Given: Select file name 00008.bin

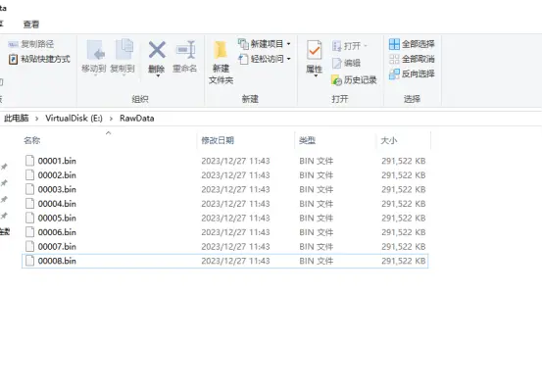Looking at the screenshot, I should tap(57, 261).
